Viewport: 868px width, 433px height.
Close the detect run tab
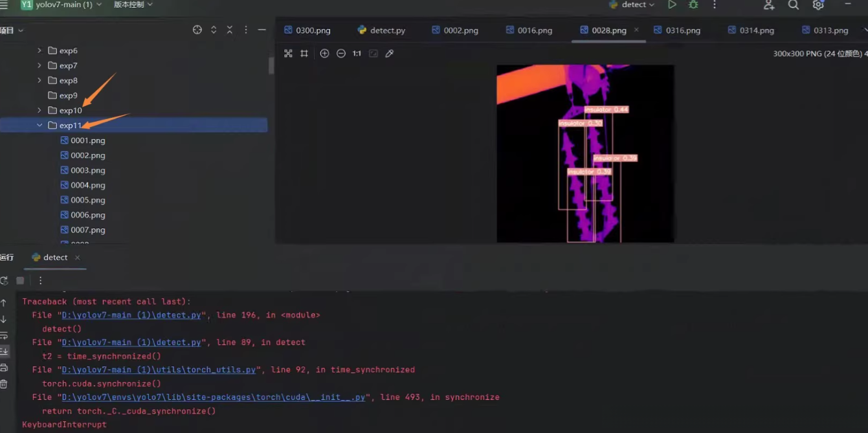(x=77, y=258)
